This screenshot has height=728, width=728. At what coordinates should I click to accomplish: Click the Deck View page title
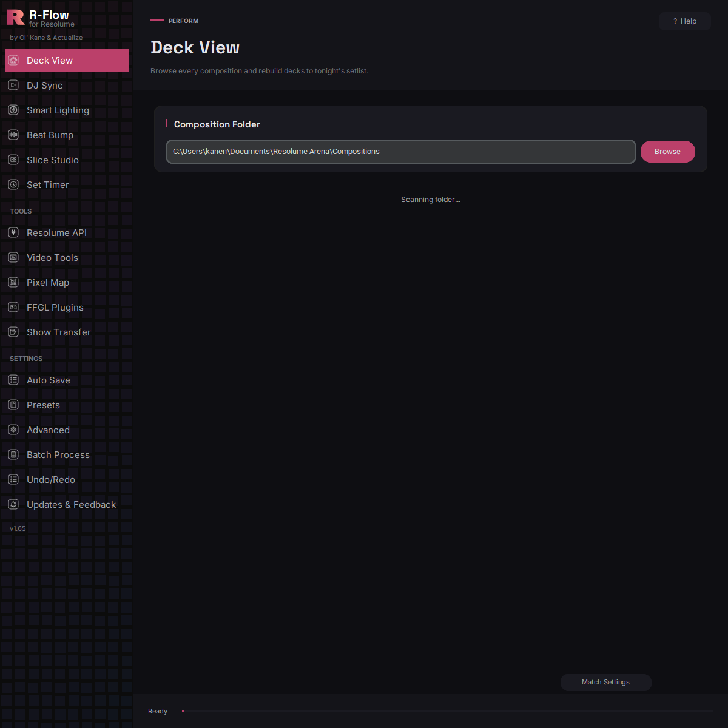(x=195, y=47)
